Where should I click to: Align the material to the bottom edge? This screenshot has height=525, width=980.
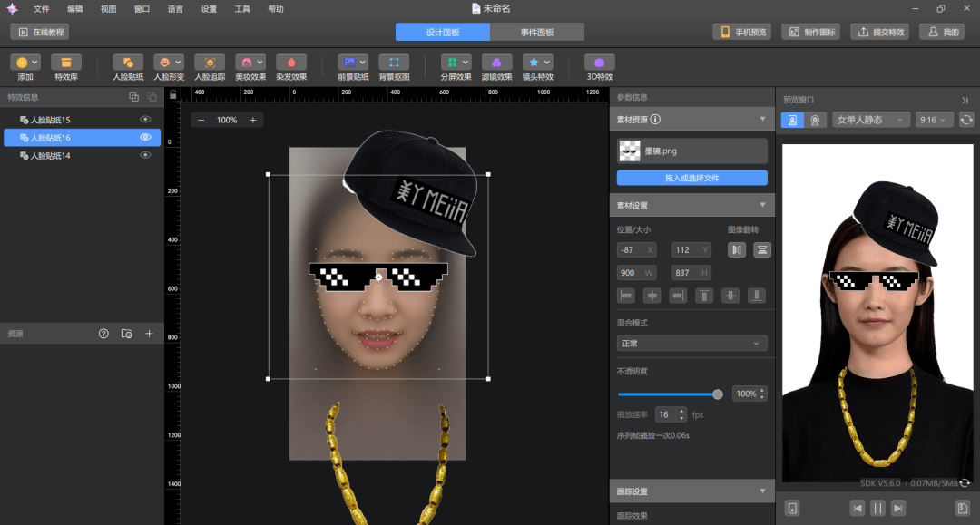pyautogui.click(x=757, y=296)
